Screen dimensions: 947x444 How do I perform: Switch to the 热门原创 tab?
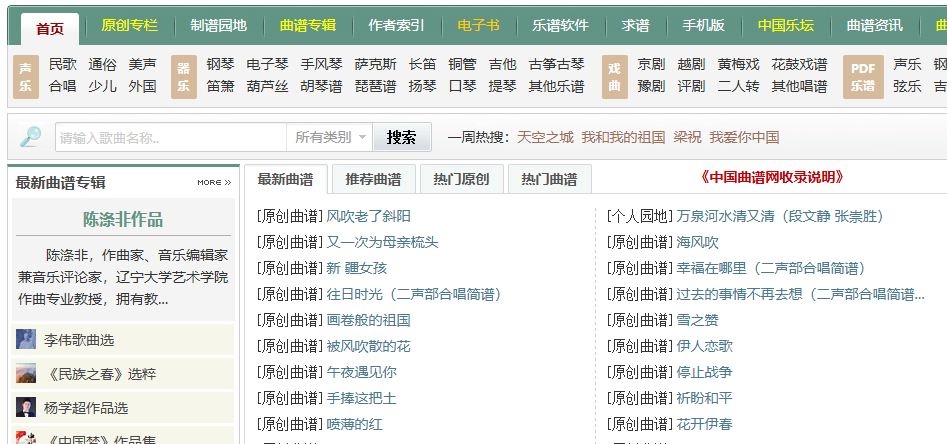(461, 179)
